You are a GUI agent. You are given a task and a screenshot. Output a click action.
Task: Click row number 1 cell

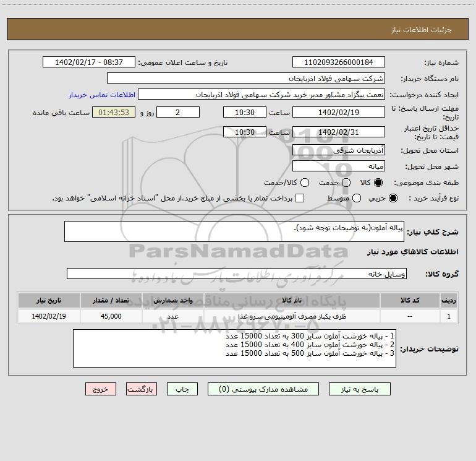[449, 316]
